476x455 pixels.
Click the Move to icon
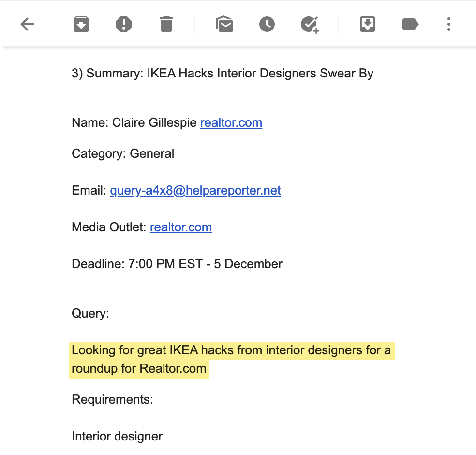pyautogui.click(x=368, y=24)
